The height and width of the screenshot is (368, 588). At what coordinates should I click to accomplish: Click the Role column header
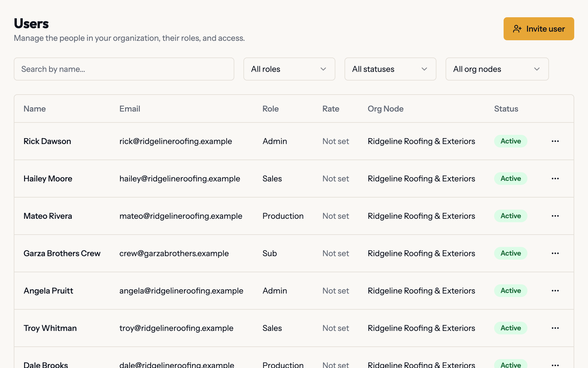(270, 109)
